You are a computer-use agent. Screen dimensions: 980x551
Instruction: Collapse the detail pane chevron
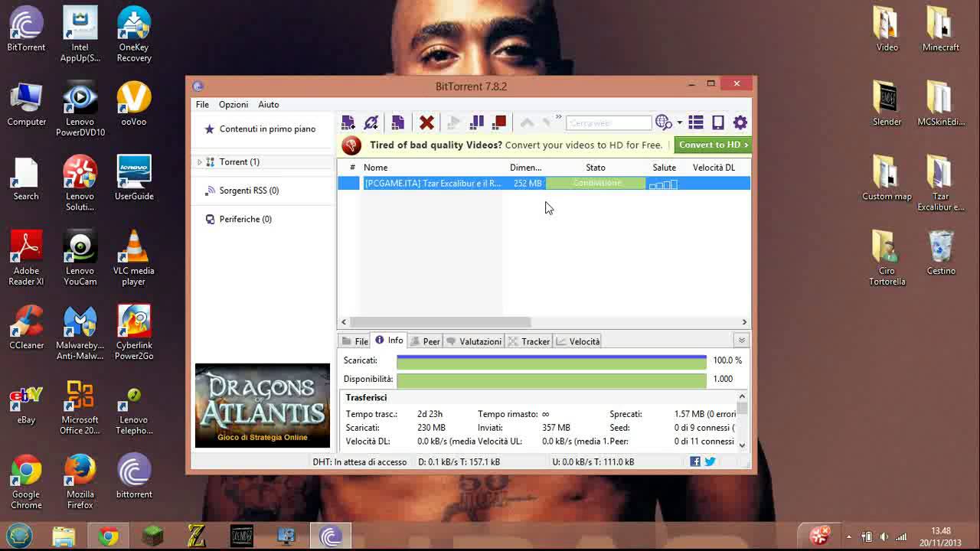(x=741, y=341)
